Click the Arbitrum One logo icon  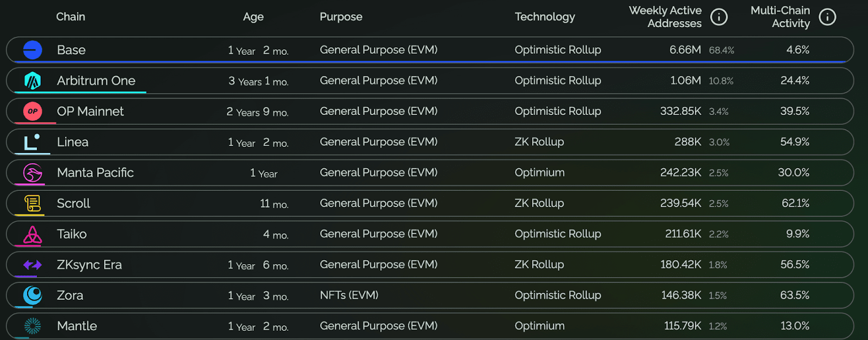click(x=33, y=81)
